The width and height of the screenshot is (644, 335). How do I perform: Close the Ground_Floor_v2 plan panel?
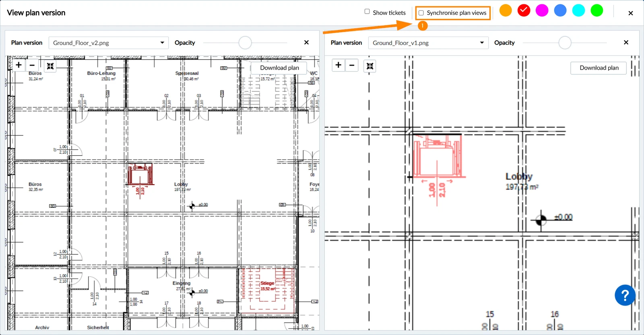tap(306, 42)
